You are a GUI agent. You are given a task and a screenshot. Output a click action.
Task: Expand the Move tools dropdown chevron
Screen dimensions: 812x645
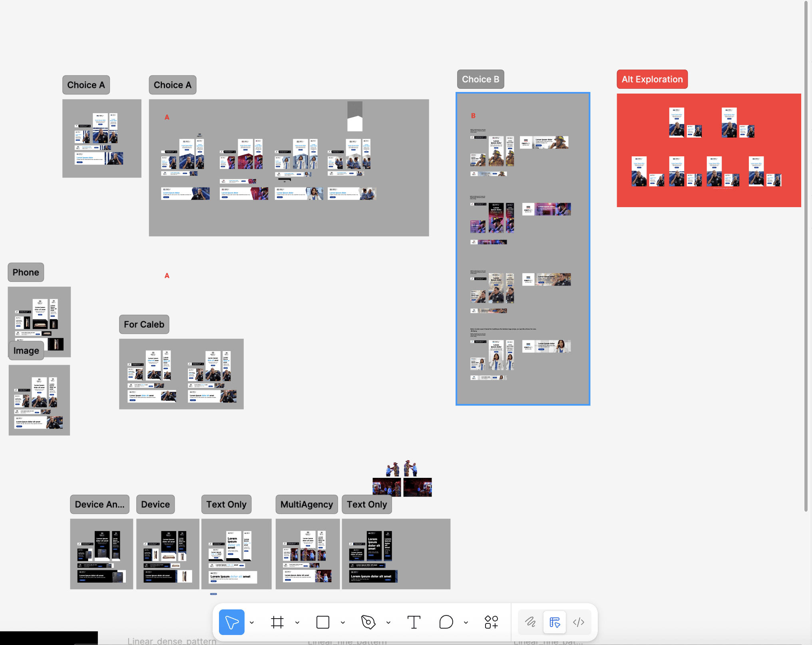coord(252,623)
